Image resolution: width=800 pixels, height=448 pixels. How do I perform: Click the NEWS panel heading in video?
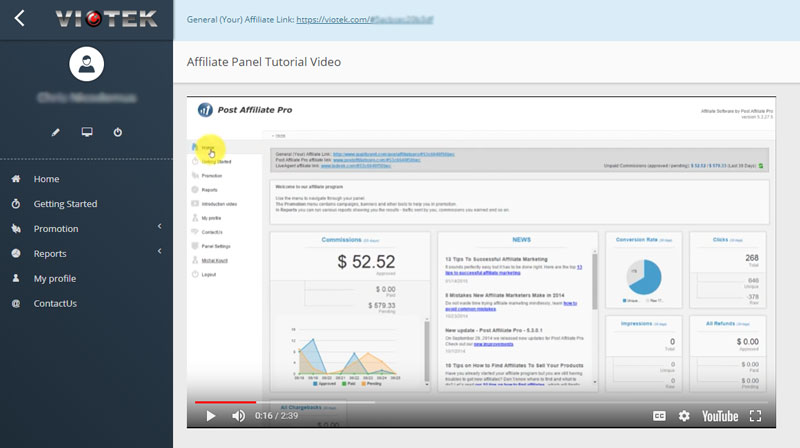click(521, 239)
